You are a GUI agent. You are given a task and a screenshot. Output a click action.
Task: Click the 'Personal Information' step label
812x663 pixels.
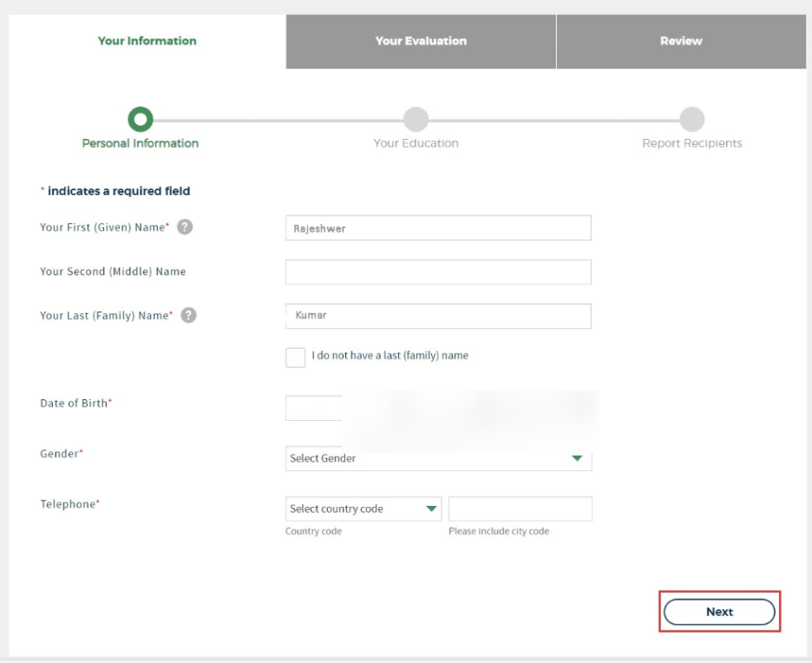pos(141,143)
